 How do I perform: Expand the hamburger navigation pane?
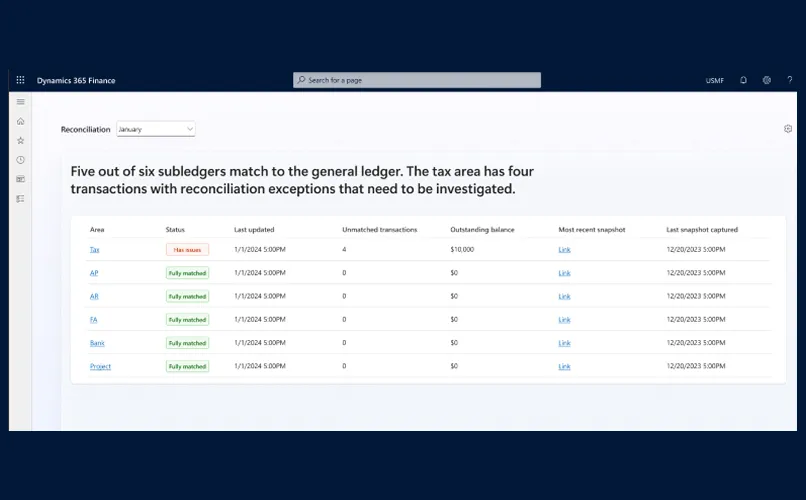[x=20, y=102]
